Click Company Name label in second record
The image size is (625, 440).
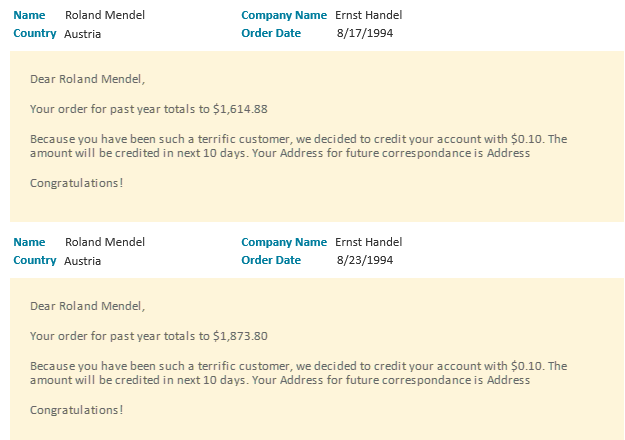(284, 242)
